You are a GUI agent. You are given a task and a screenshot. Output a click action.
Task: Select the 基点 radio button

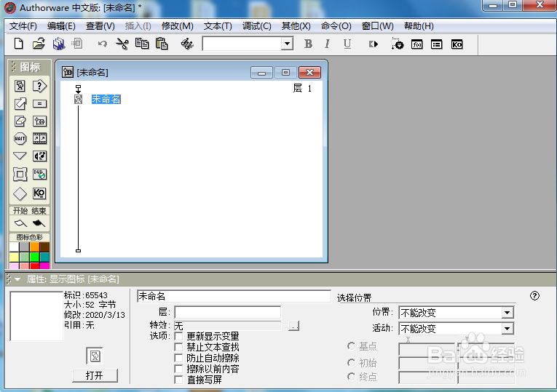click(x=352, y=346)
